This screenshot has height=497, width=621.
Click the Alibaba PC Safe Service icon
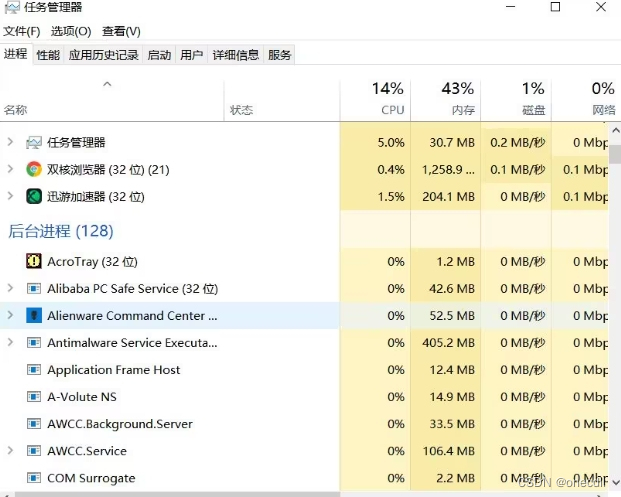click(x=34, y=289)
